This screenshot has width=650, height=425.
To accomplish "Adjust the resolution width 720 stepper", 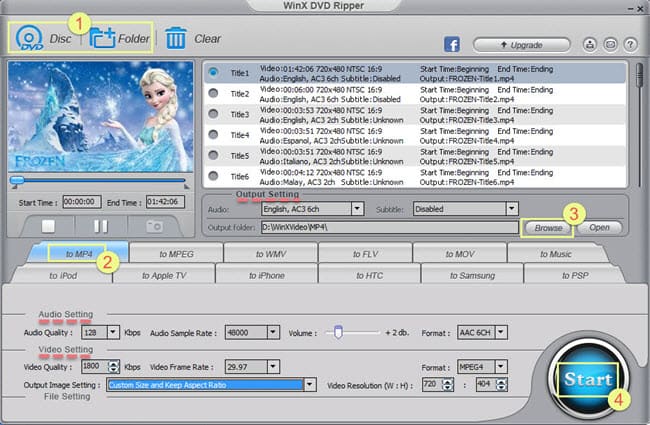I will (448, 385).
